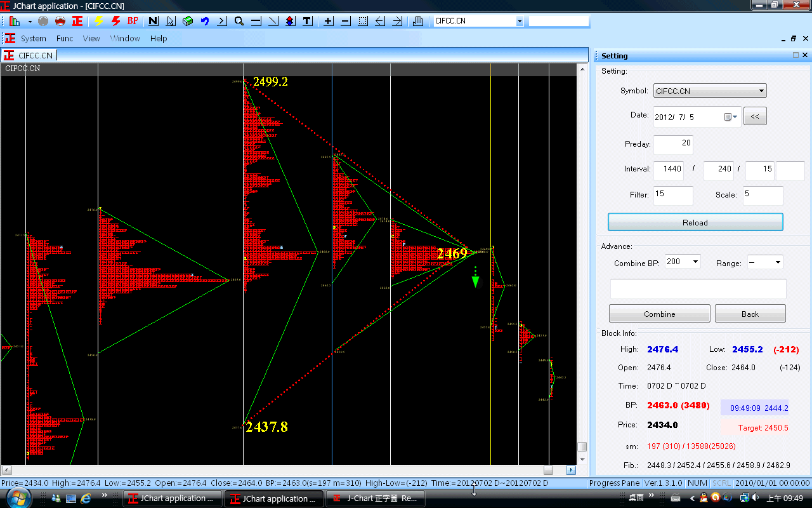The width and height of the screenshot is (812, 508).
Task: Click the Interval 15 field
Action: 760,170
